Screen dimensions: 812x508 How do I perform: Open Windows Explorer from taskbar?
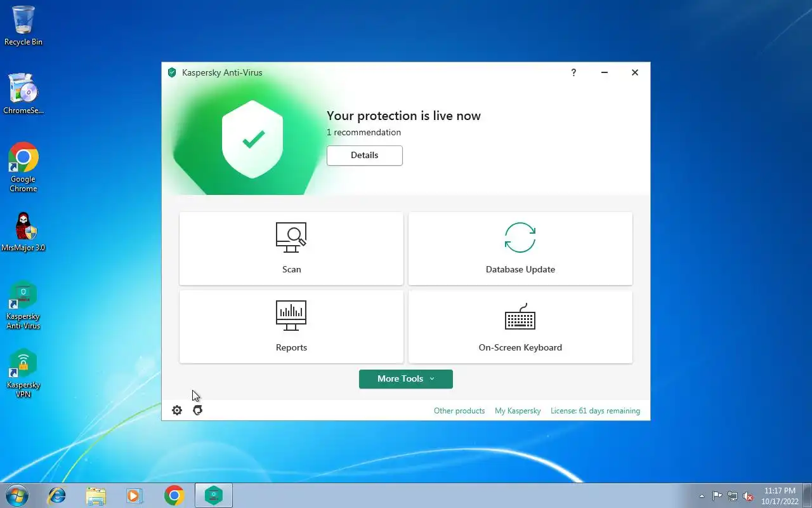pyautogui.click(x=96, y=495)
